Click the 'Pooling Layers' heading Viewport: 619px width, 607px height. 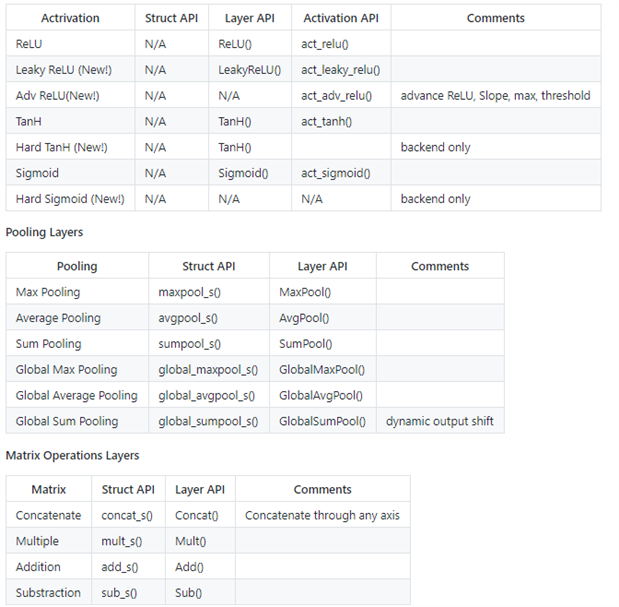tap(44, 232)
